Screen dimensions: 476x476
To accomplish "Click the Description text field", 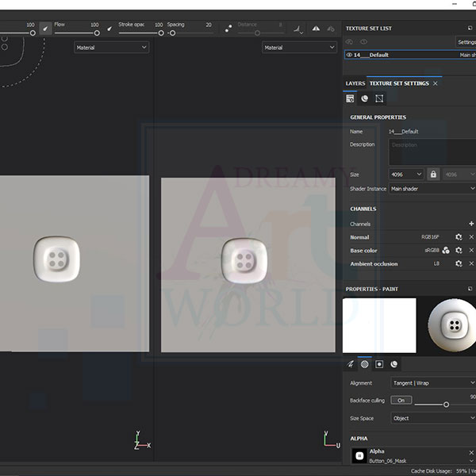I will point(431,151).
